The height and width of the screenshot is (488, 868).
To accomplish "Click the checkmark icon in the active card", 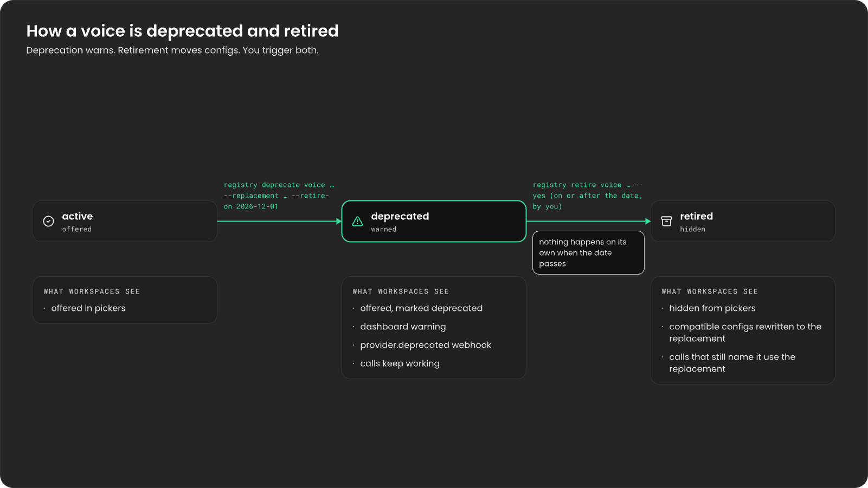I will coord(49,221).
